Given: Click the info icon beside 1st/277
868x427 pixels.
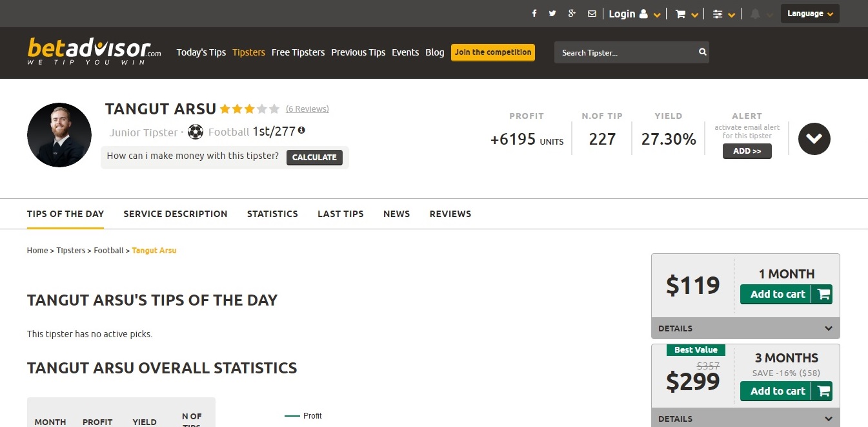Looking at the screenshot, I should pyautogui.click(x=301, y=130).
